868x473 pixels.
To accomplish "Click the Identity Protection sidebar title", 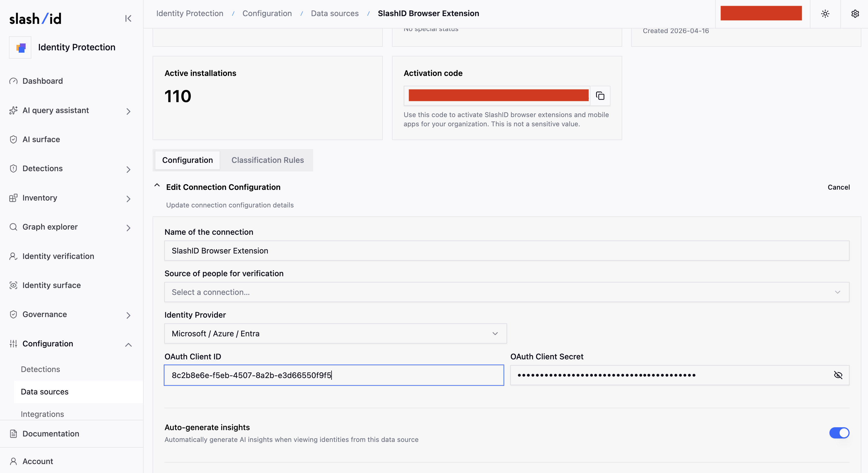I will click(77, 47).
